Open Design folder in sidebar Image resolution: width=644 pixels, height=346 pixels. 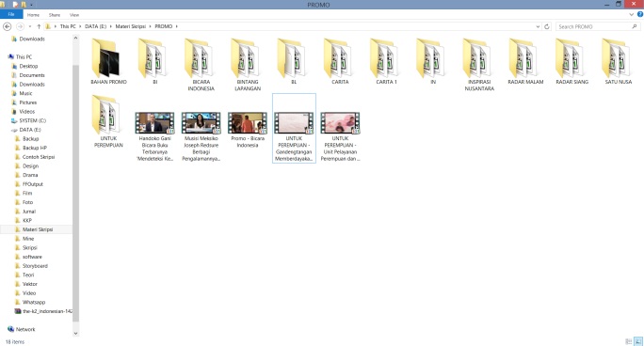pyautogui.click(x=30, y=166)
